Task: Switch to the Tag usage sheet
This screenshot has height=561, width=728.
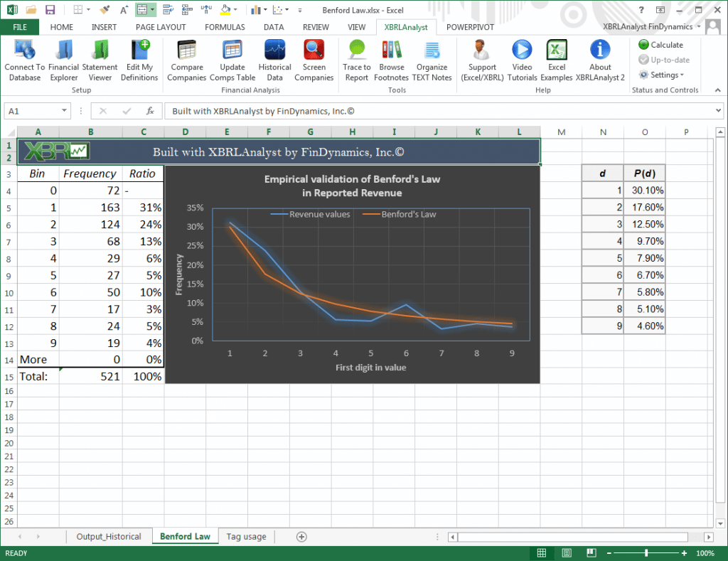Action: coord(246,536)
